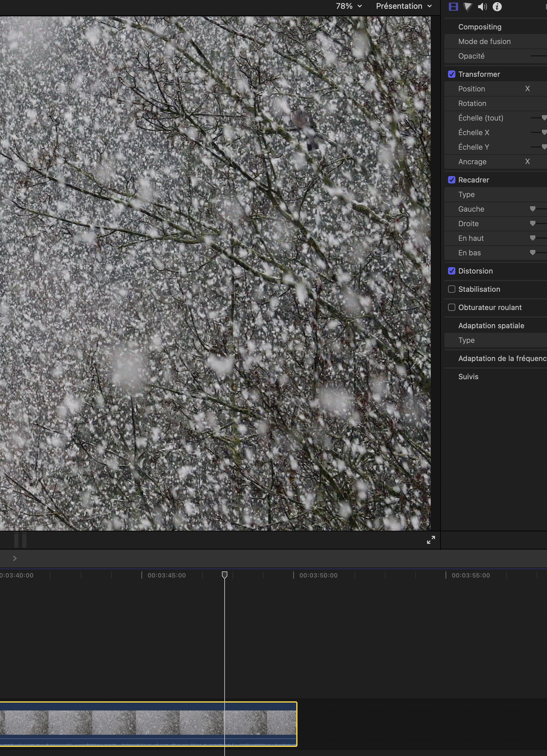
Task: Click the timeline history forward chevron
Action: coord(15,558)
